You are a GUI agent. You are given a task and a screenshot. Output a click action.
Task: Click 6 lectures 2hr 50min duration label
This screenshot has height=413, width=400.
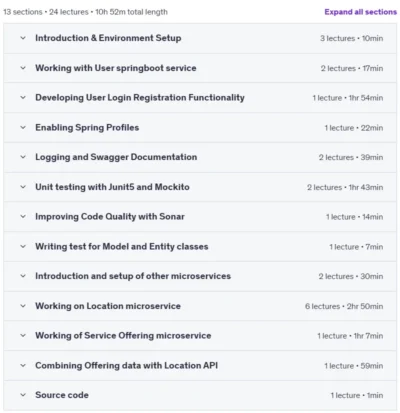pos(344,306)
